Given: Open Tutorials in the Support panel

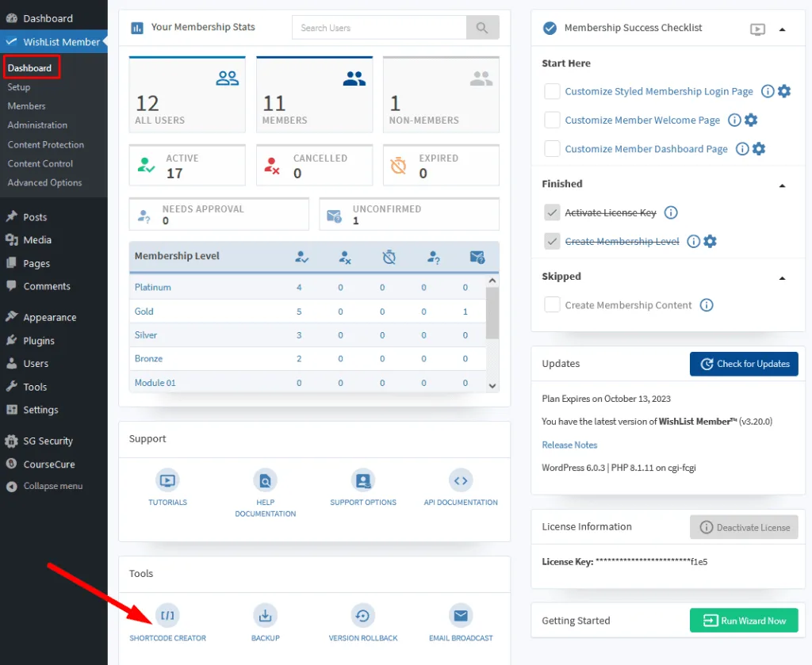Looking at the screenshot, I should (x=167, y=481).
